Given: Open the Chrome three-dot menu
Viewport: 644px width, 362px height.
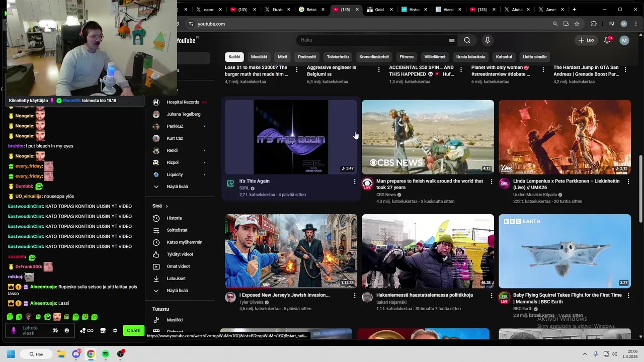Looking at the screenshot, I should pyautogui.click(x=635, y=24).
